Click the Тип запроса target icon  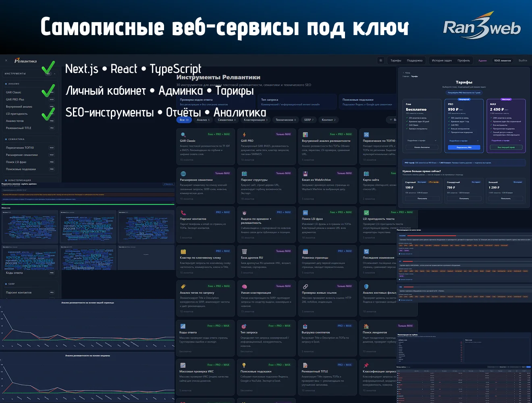(x=244, y=326)
